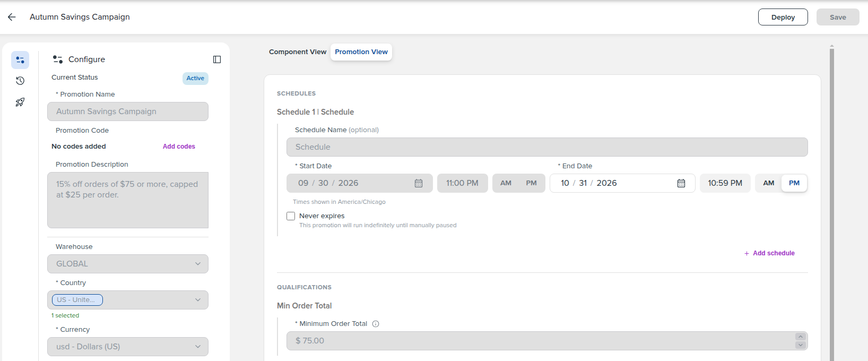Click the Minimum Order Total info icon
The width and height of the screenshot is (868, 361).
tap(376, 324)
